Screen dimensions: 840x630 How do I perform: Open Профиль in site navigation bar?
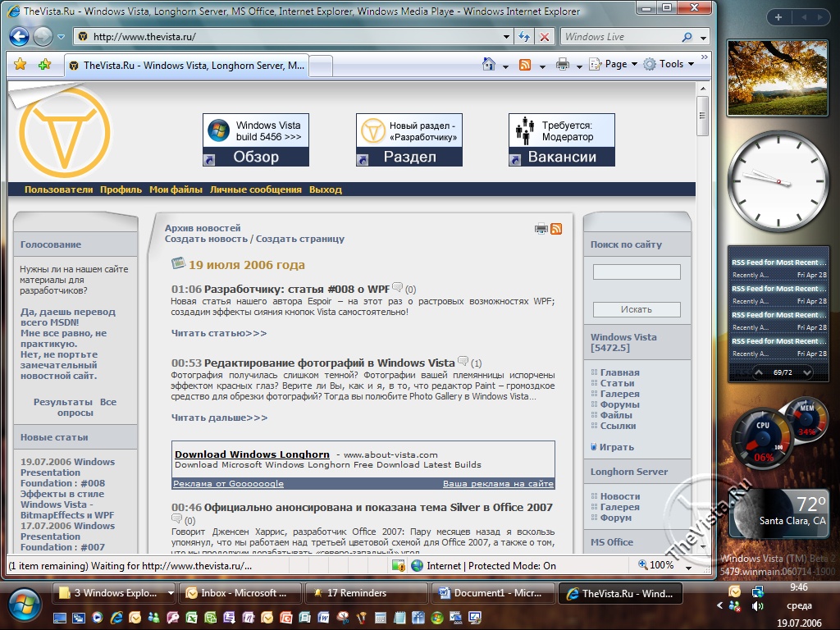coord(121,189)
